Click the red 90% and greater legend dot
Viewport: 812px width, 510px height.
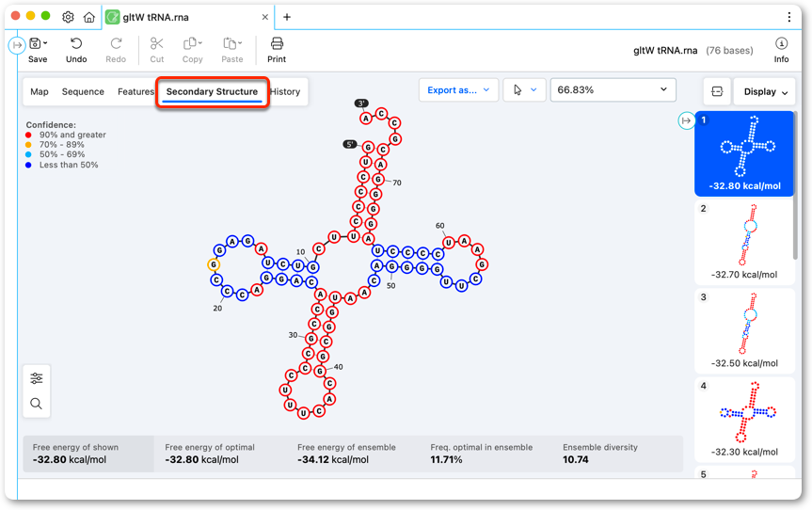tap(28, 135)
